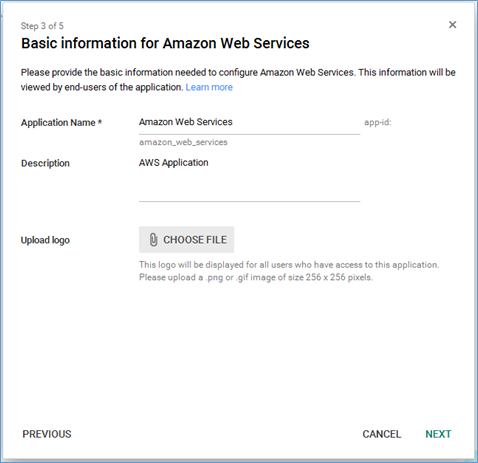Open the Learn more link
This screenshot has width=478, height=463.
209,87
